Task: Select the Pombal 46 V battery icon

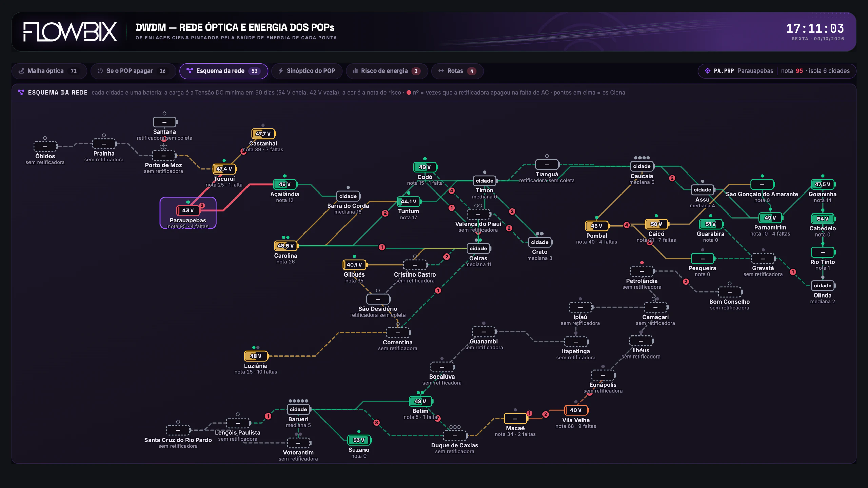Action: (597, 226)
